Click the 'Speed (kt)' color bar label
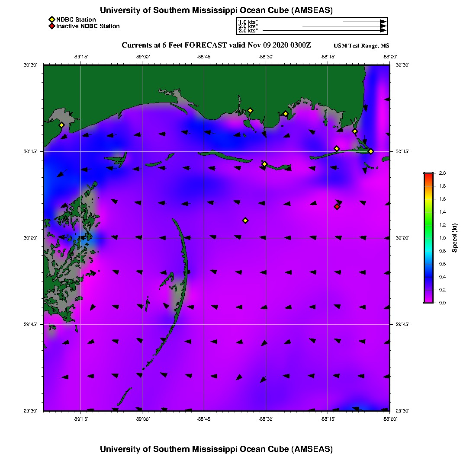Viewport: 476px width, 454px height. coord(454,238)
